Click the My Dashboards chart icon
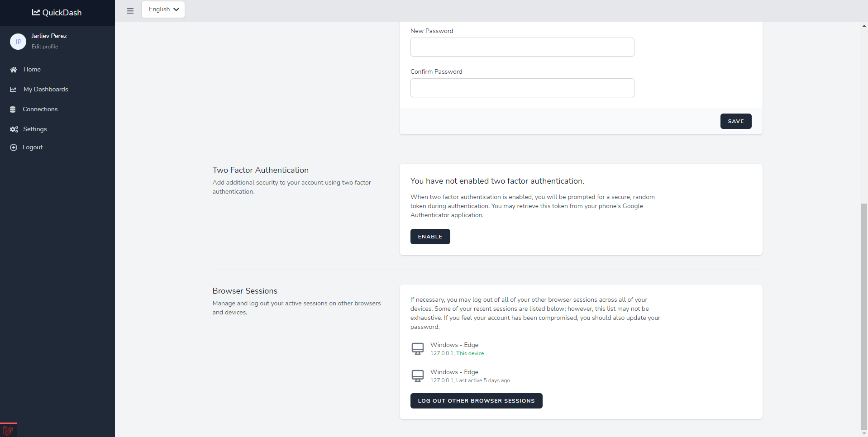 tap(13, 90)
